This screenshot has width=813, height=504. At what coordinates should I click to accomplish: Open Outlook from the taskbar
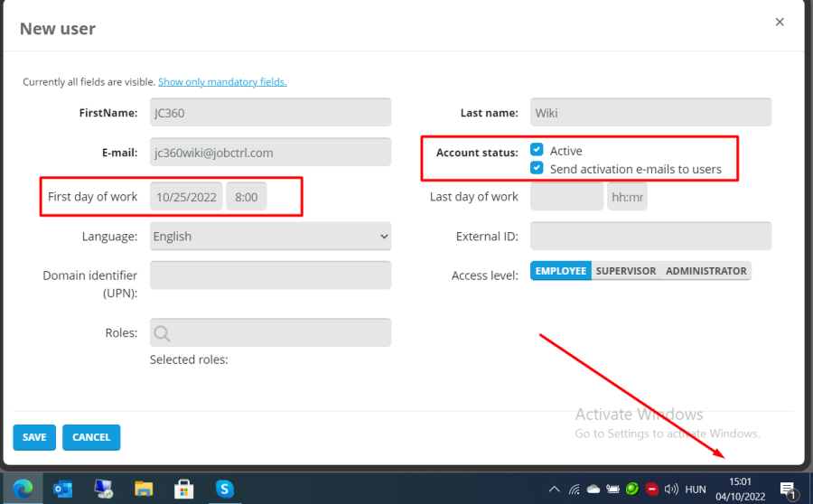(63, 489)
